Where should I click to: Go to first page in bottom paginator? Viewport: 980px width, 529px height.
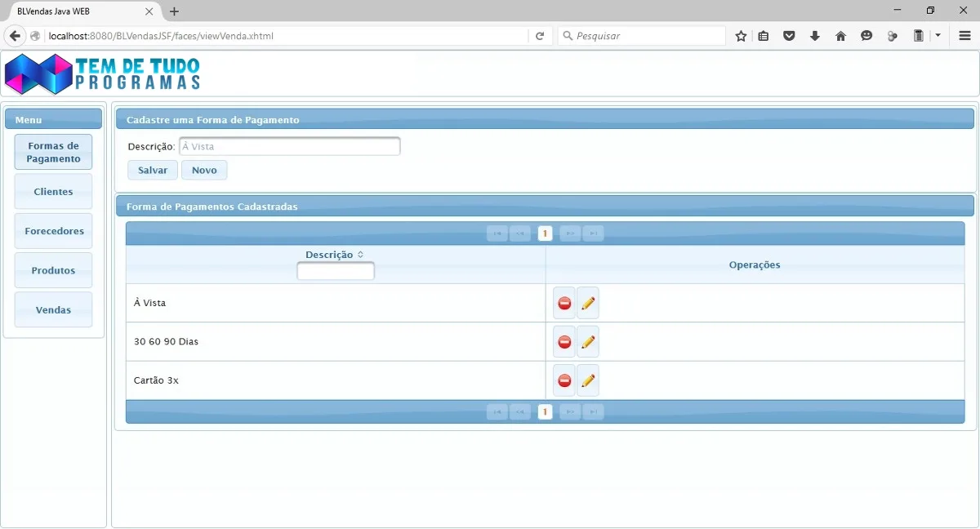click(x=497, y=412)
